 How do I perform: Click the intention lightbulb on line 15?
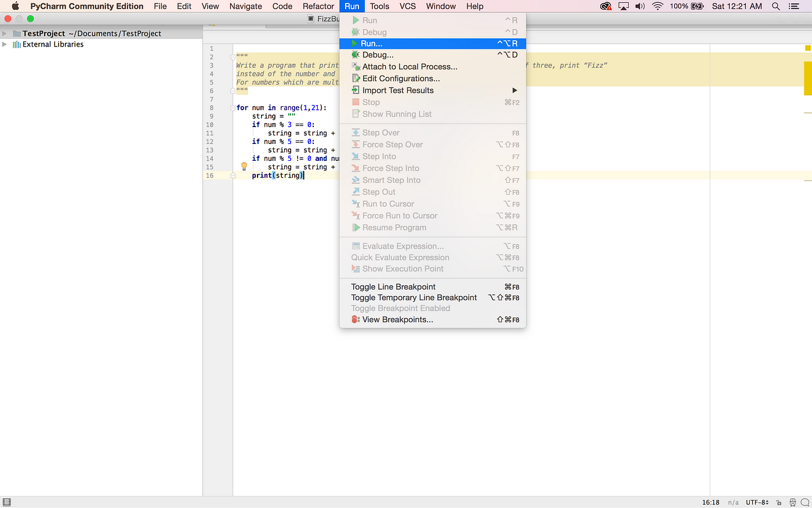pyautogui.click(x=244, y=167)
